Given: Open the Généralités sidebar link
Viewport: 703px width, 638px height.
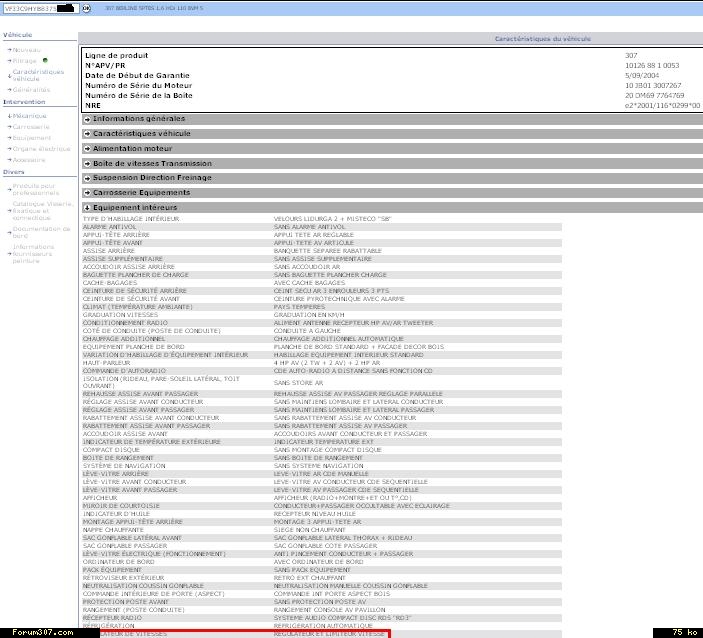Looking at the screenshot, I should pos(31,90).
